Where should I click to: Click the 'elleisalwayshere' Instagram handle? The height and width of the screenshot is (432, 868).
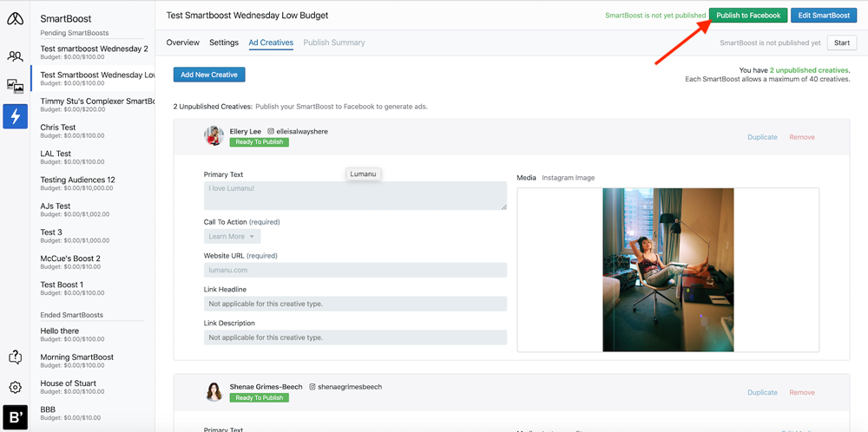point(302,132)
